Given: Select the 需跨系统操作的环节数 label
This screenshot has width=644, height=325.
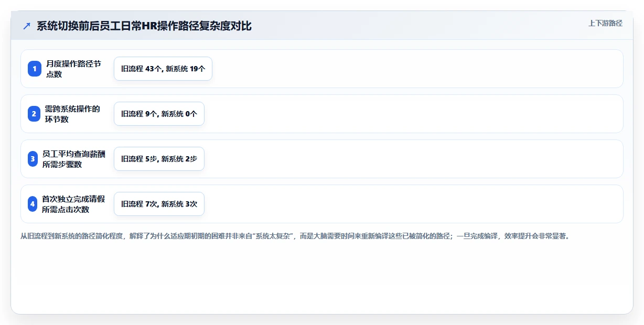Looking at the screenshot, I should 72,114.
